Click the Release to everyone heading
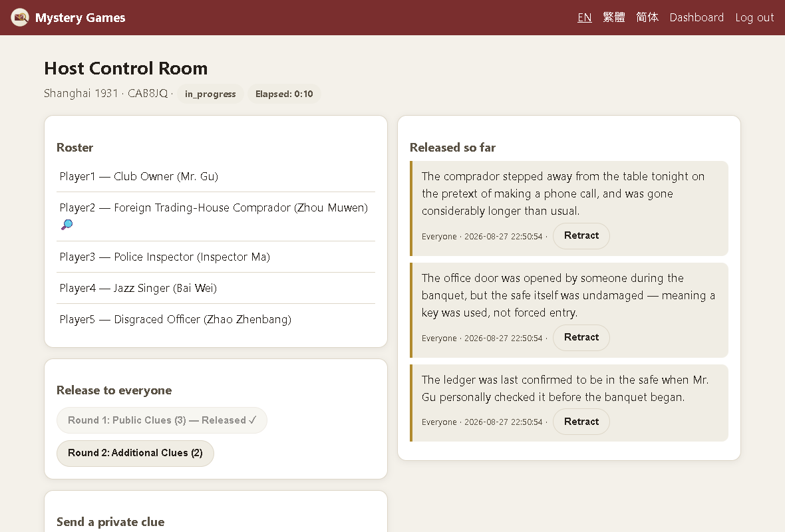The image size is (785, 532). tap(114, 390)
